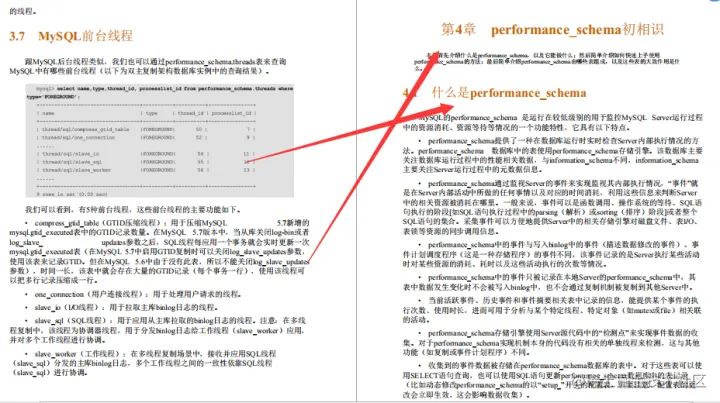Click the row "thread/sql/slave_worker"
This screenshot has width=720, height=403.
[x=146, y=170]
